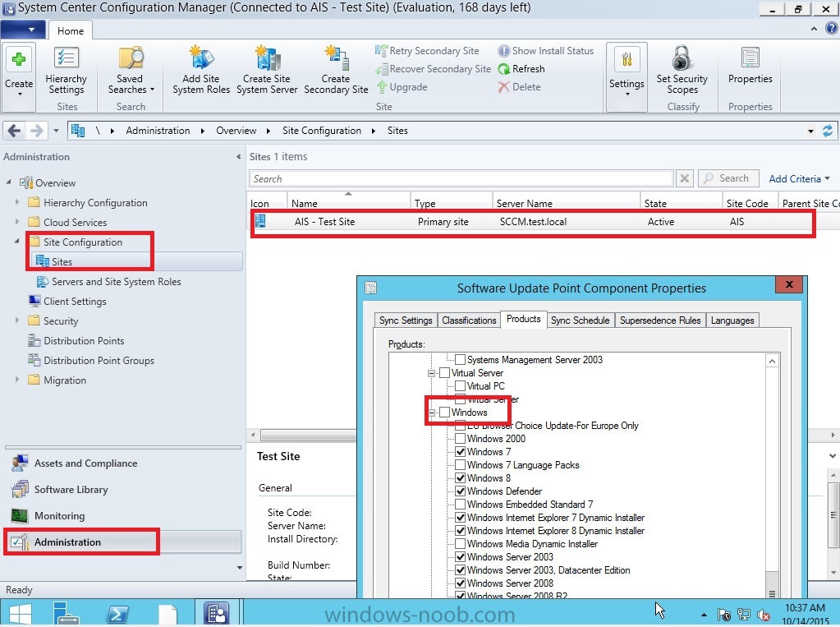Viewport: 840px width, 627px height.
Task: Expand the Migration folder
Action: pos(17,379)
